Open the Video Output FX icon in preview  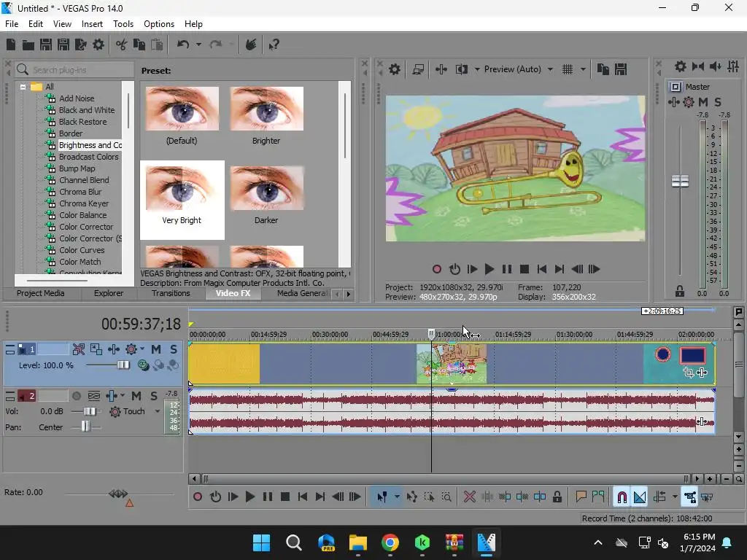[x=441, y=69]
